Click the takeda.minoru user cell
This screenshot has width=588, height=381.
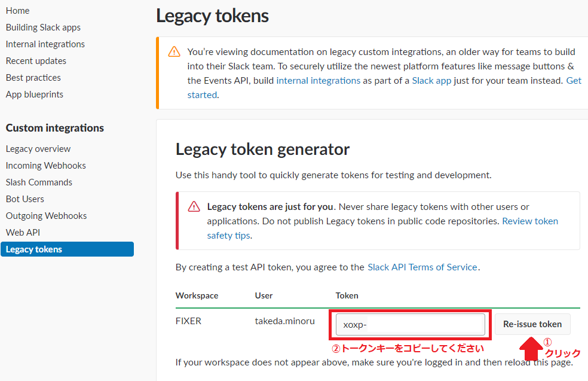click(x=284, y=321)
